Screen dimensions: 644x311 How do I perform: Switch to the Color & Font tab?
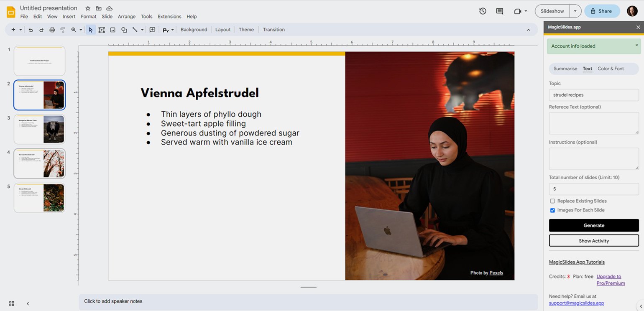pyautogui.click(x=611, y=69)
